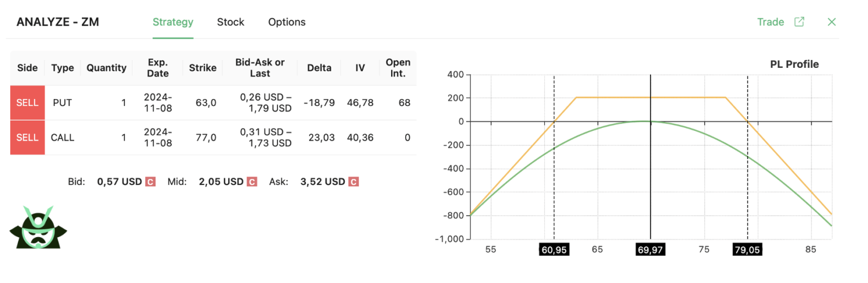Image resolution: width=868 pixels, height=283 pixels.
Task: Toggle the SELL side on the PUT row
Action: click(x=27, y=103)
